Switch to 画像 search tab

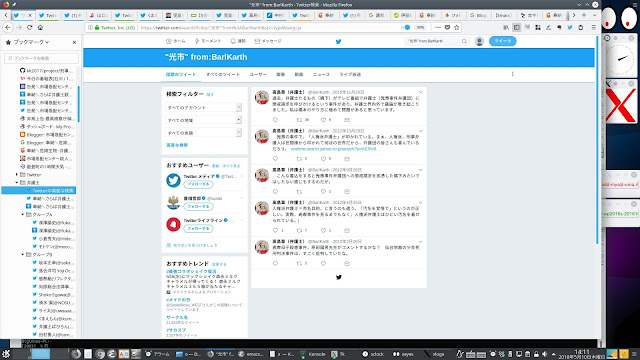coord(280,74)
